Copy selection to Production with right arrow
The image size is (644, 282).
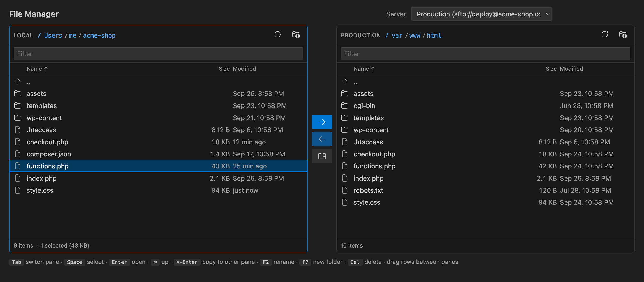pyautogui.click(x=322, y=122)
